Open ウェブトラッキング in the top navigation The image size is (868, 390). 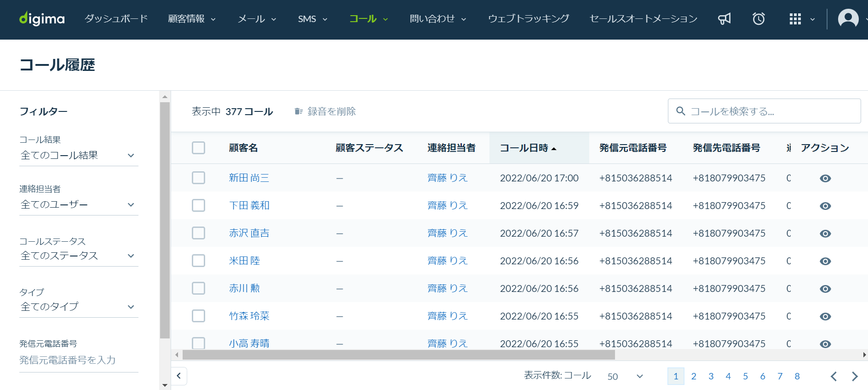(529, 19)
